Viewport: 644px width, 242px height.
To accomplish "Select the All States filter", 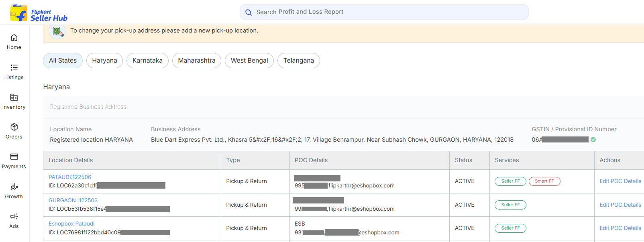I will (x=63, y=61).
